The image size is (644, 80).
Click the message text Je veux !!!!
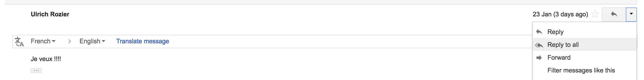pos(46,59)
